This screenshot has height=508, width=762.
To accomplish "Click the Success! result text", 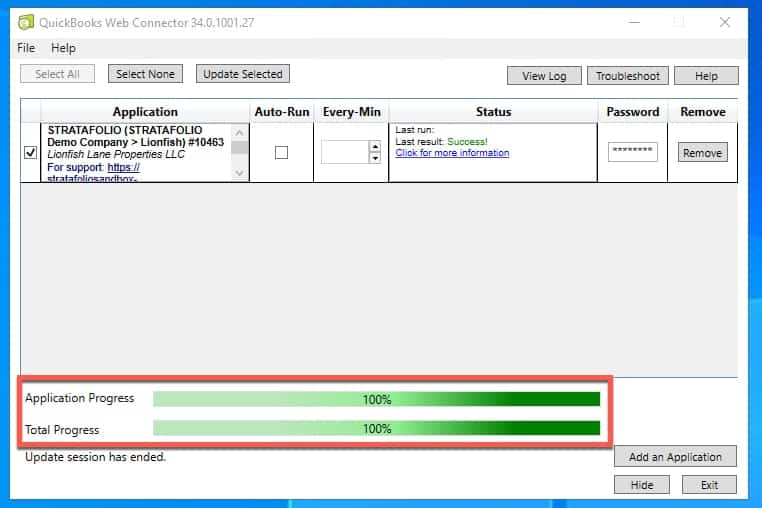I will (x=467, y=141).
